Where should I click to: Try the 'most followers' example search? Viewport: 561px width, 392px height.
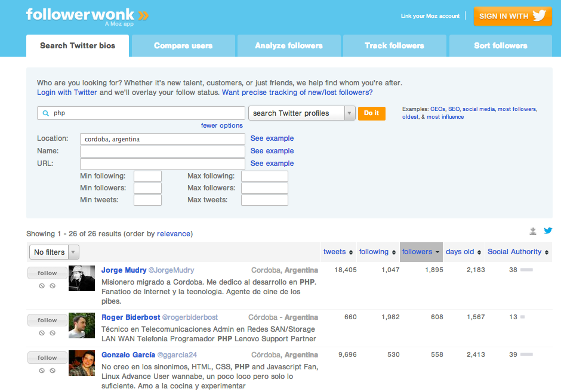tap(517, 109)
